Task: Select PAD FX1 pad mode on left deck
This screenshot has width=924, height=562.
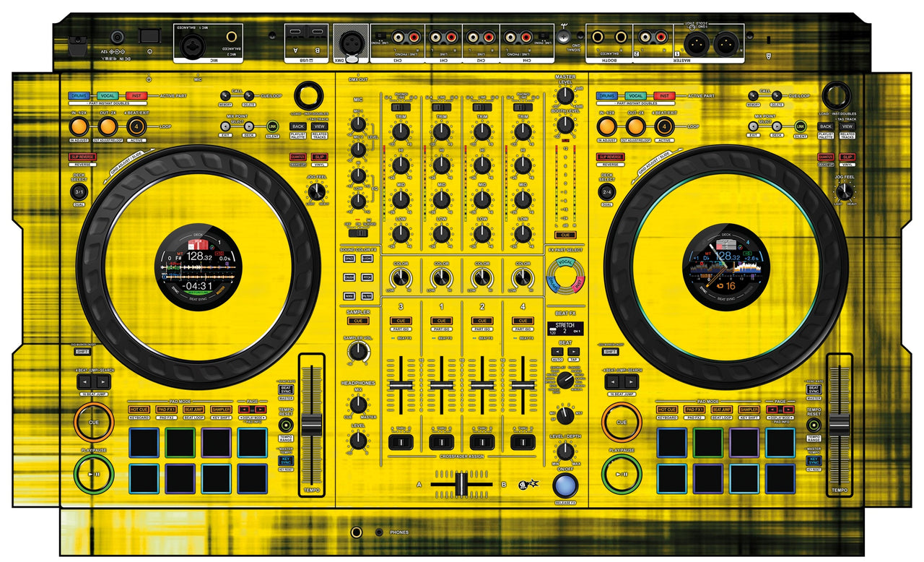Action: 167,410
